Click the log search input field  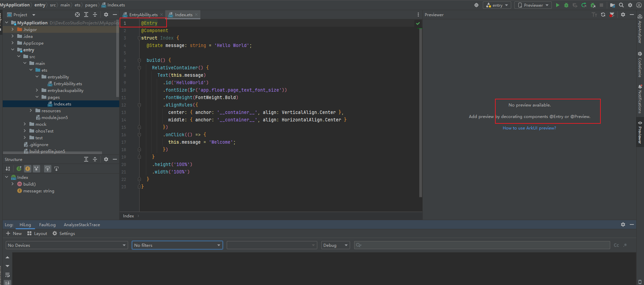[x=482, y=245]
